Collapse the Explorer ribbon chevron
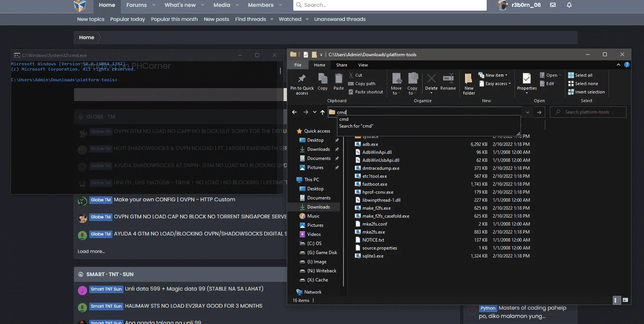Image resolution: width=644 pixels, height=324 pixels. 619,65
